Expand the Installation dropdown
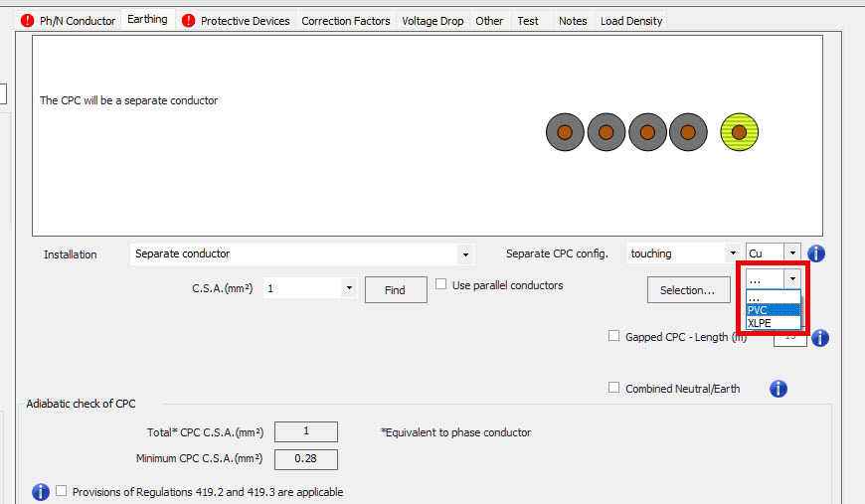 click(x=464, y=254)
